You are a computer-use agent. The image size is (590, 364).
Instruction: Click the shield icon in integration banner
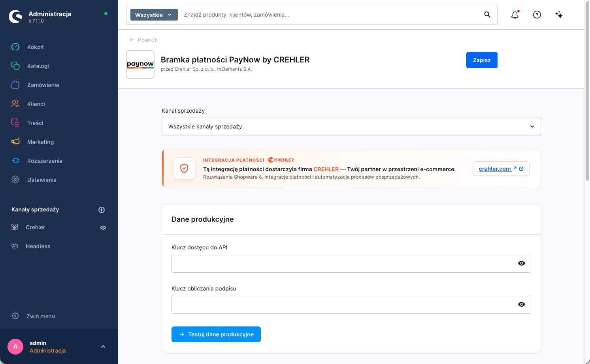coord(184,168)
